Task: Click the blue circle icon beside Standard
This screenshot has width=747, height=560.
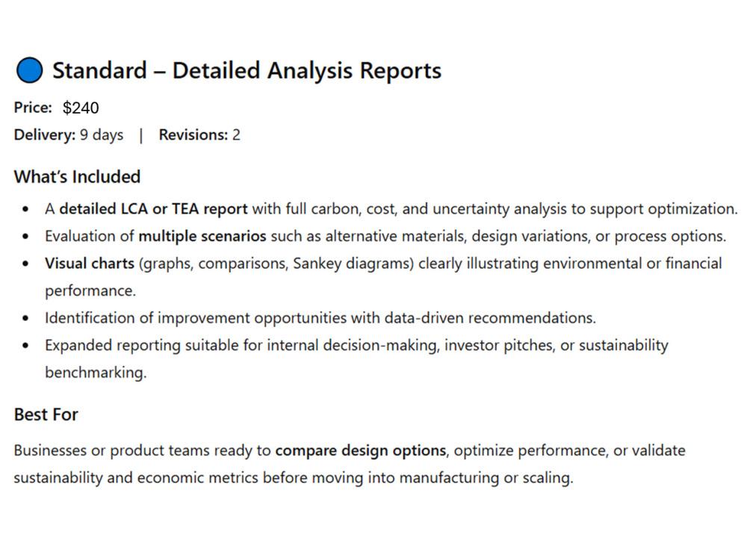Action: tap(30, 70)
